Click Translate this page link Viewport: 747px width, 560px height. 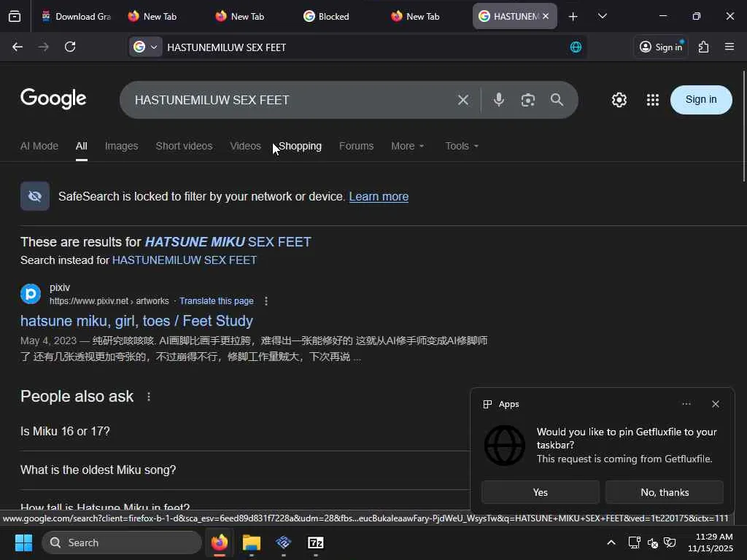pos(216,301)
